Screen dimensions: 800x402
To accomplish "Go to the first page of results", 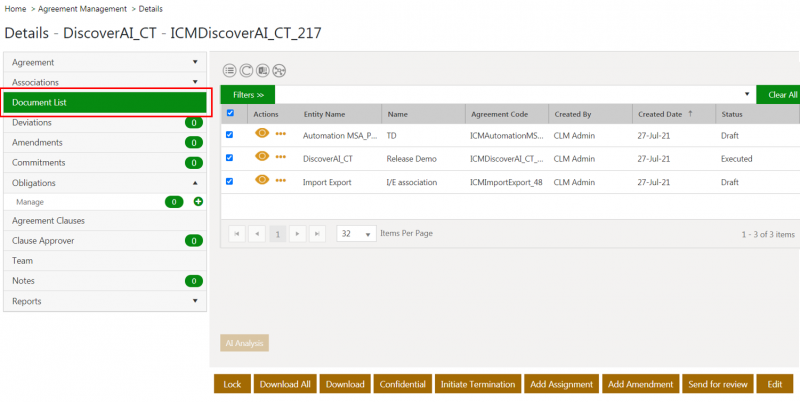I will pyautogui.click(x=237, y=234).
